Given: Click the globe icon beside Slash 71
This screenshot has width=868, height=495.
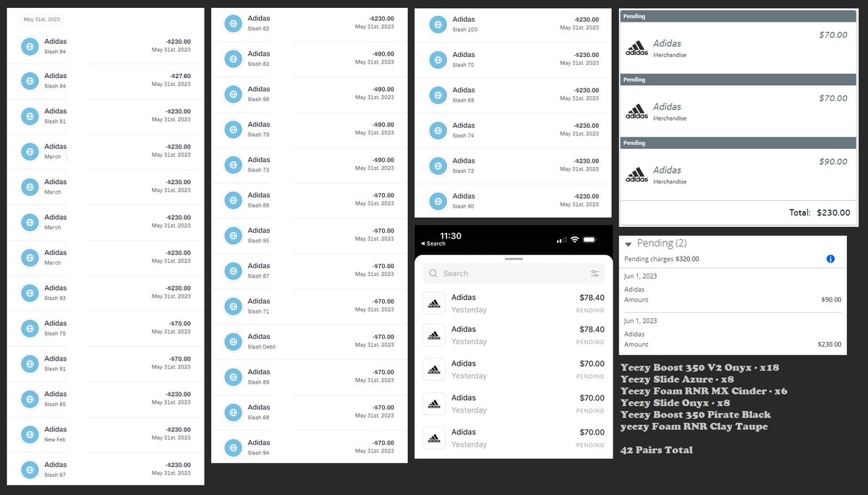Looking at the screenshot, I should pos(233,306).
